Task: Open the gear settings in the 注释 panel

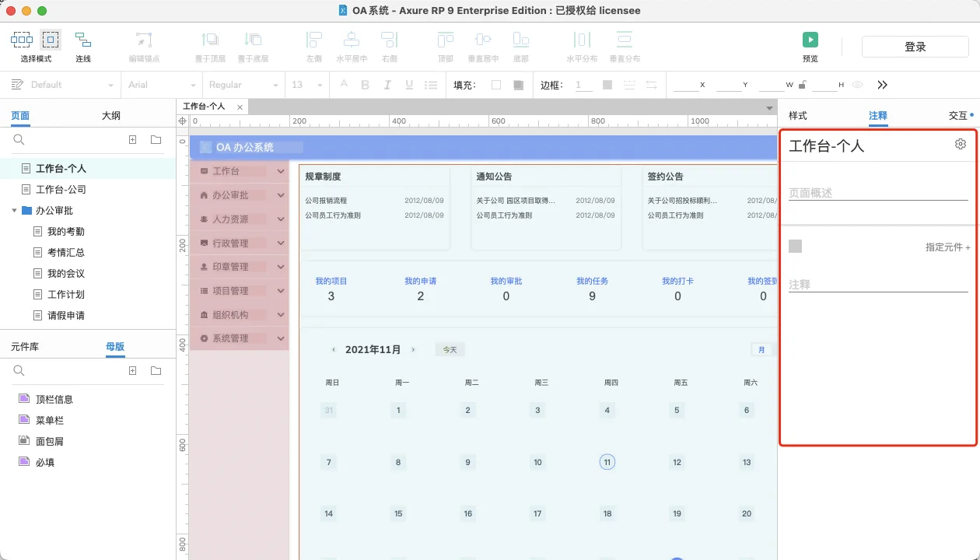Action: tap(960, 143)
